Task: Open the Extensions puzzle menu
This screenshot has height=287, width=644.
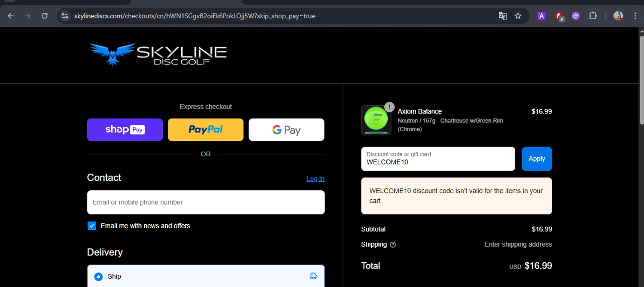Action: [593, 16]
